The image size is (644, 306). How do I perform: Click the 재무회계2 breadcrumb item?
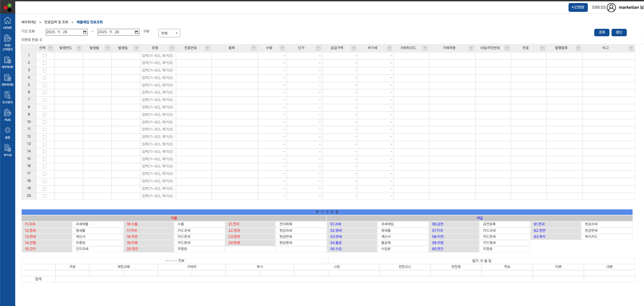coord(28,22)
